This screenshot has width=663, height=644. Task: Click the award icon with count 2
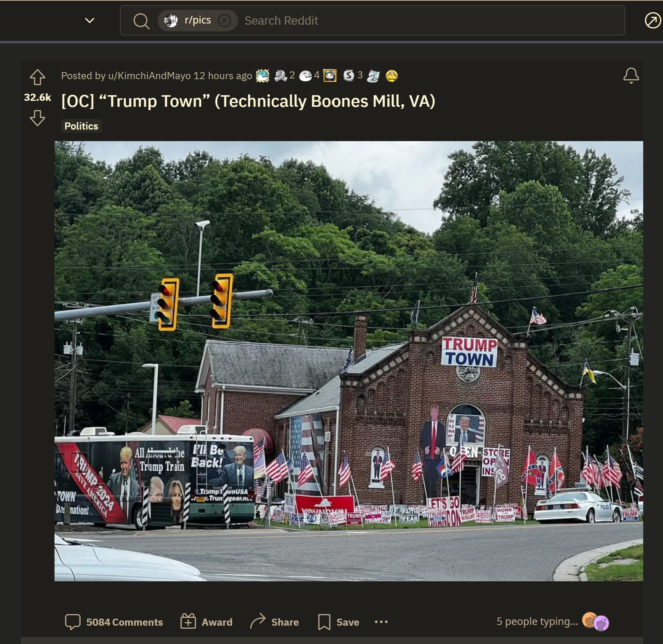(281, 76)
